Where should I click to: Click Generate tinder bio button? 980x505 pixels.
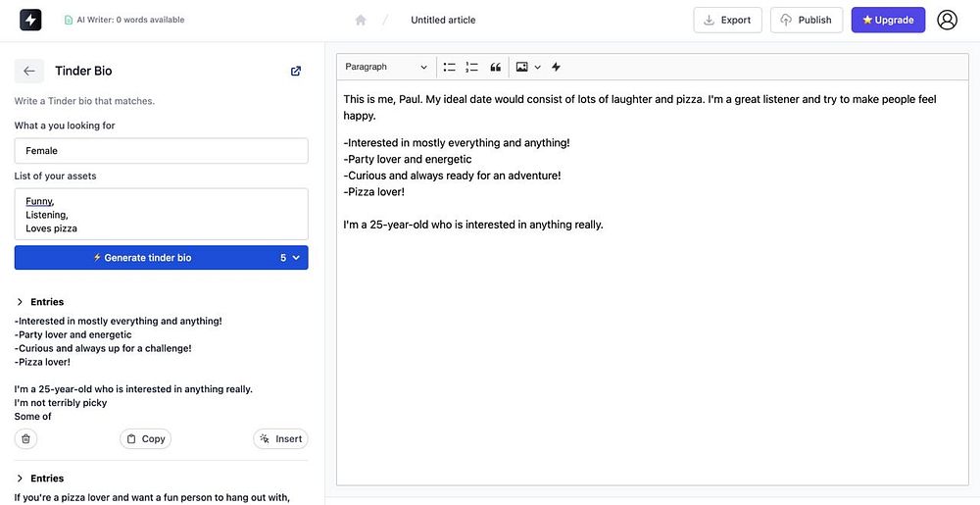[x=142, y=258]
